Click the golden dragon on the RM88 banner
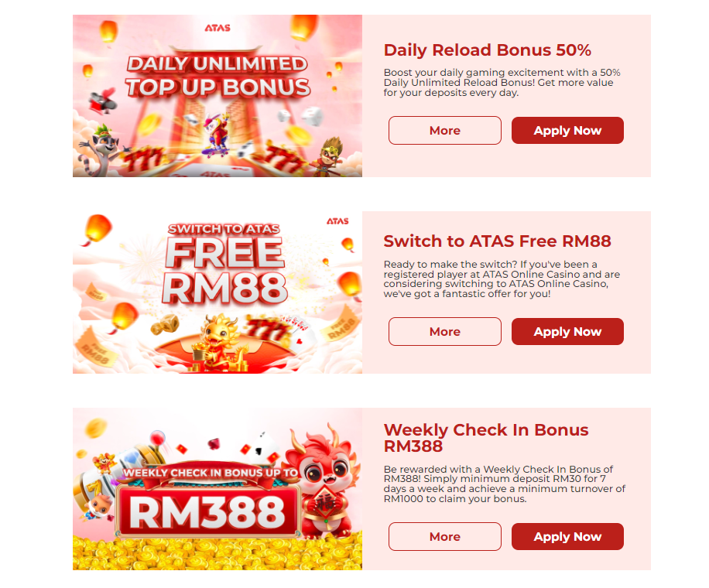Viewport: 709px width, 588px height. tap(220, 342)
